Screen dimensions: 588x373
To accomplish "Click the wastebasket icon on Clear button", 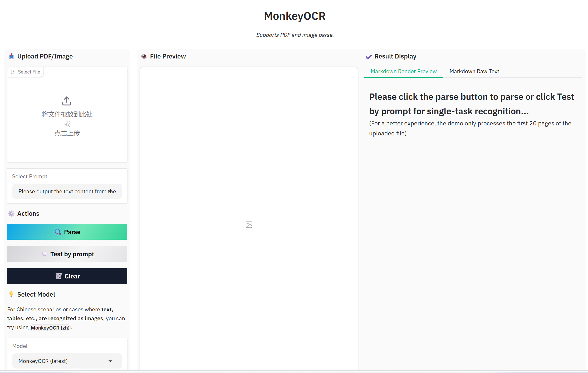I will [59, 276].
